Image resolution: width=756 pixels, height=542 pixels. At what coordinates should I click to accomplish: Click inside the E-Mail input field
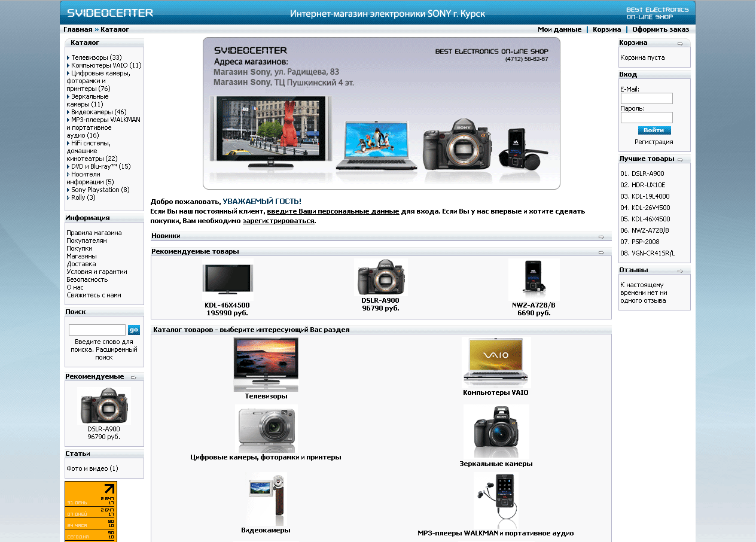(647, 98)
